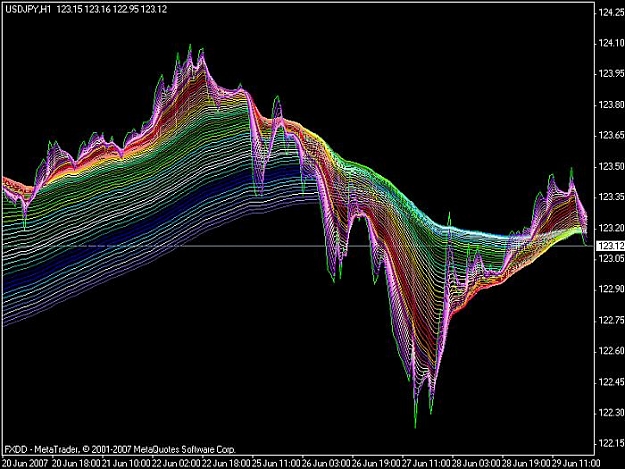The height and width of the screenshot is (469, 625).
Task: Click the 21 Jun 10:00 time label
Action: [126, 463]
